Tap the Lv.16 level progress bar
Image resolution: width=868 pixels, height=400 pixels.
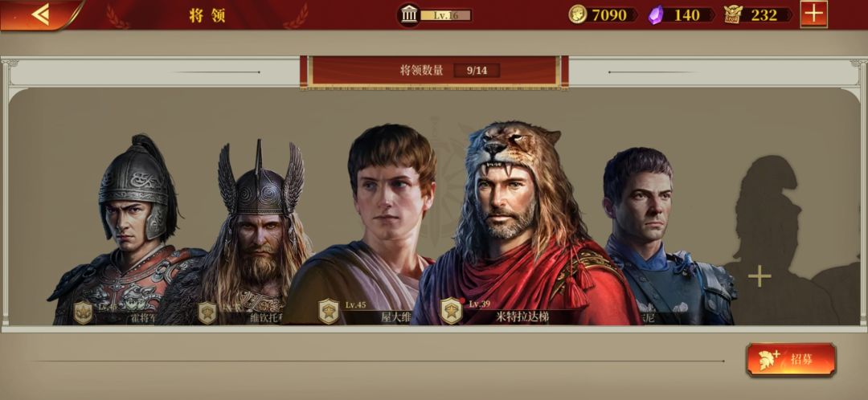(445, 15)
